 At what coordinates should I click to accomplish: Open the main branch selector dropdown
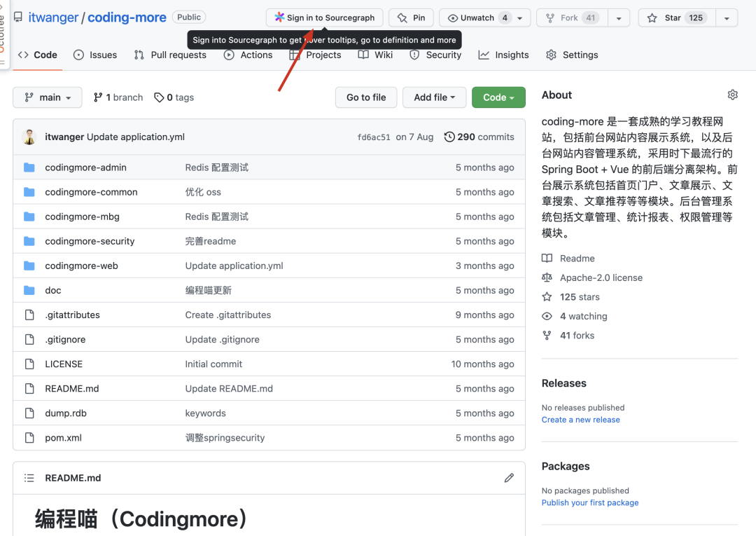(x=48, y=97)
